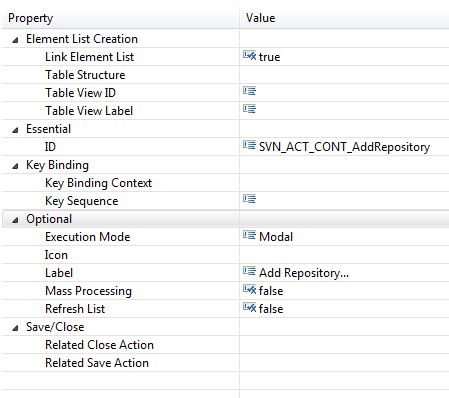The image size is (449, 398).
Task: Click the false value of Refresh List
Action: click(x=271, y=309)
